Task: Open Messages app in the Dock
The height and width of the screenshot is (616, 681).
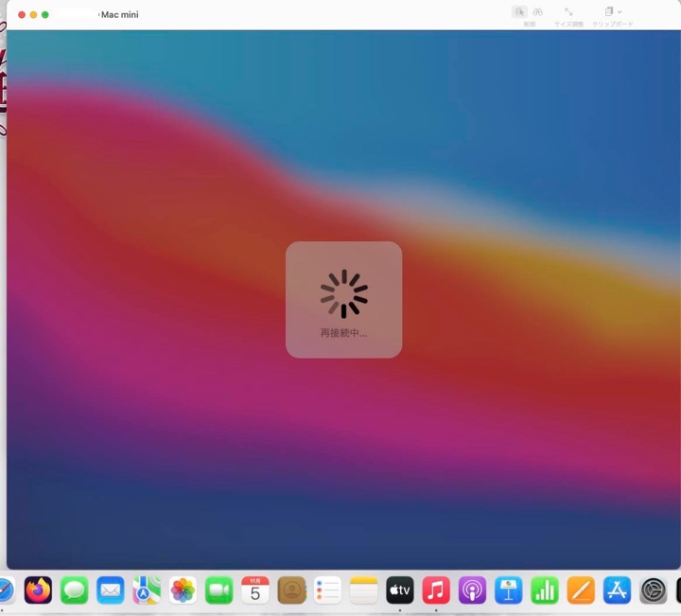Action: [75, 590]
